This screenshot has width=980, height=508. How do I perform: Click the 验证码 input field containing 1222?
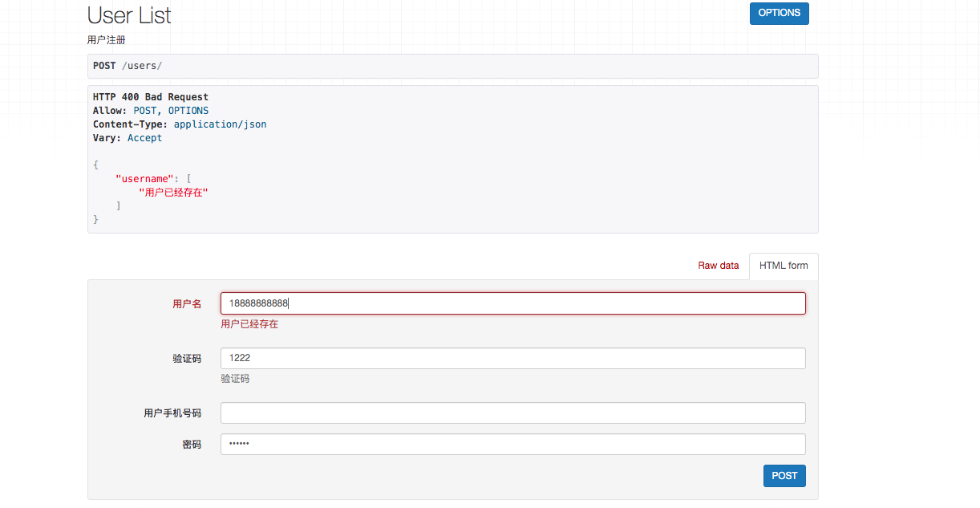pos(513,358)
